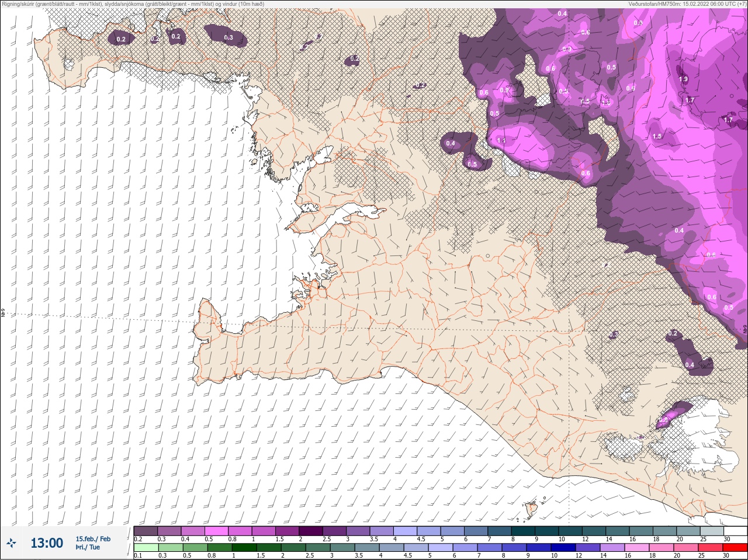Select bottom-row dark blue swatch between 10 and 12

coord(563,548)
